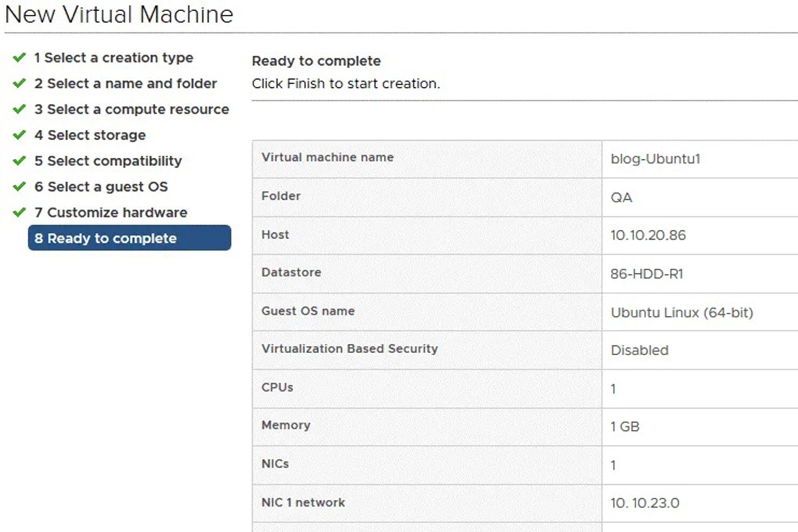Screen dimensions: 798x532
Task: Select the highlighted 8 Ready to complete step
Action: click(x=129, y=238)
